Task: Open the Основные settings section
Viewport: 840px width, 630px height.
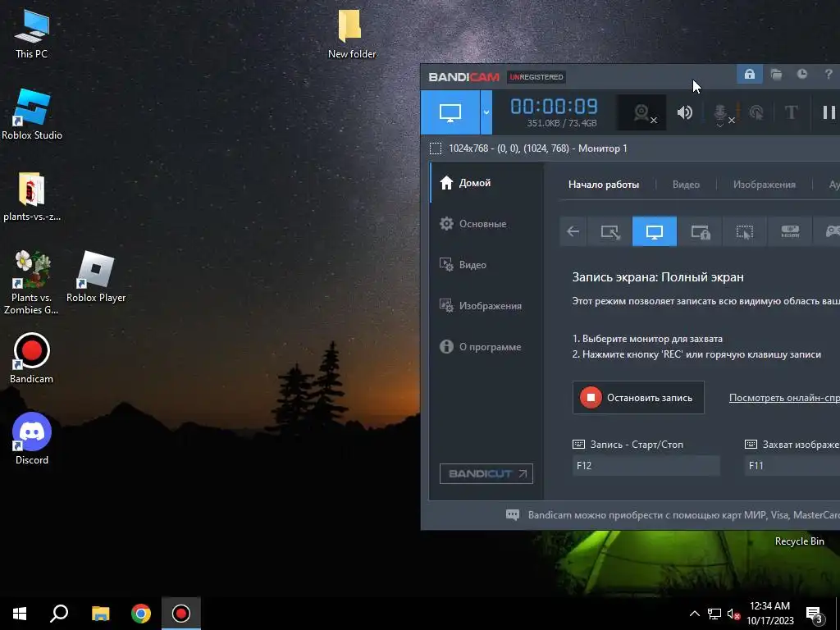Action: 486,224
